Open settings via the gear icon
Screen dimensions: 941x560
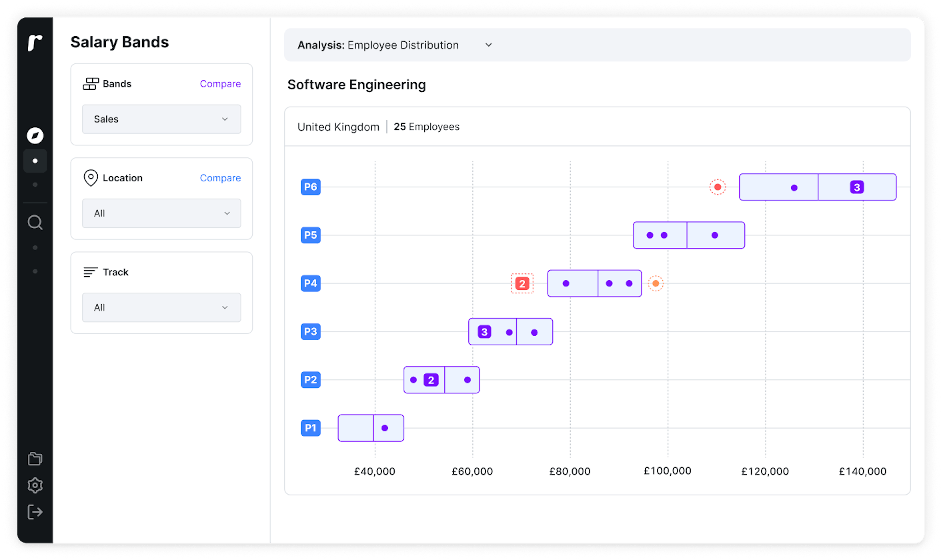coord(35,485)
